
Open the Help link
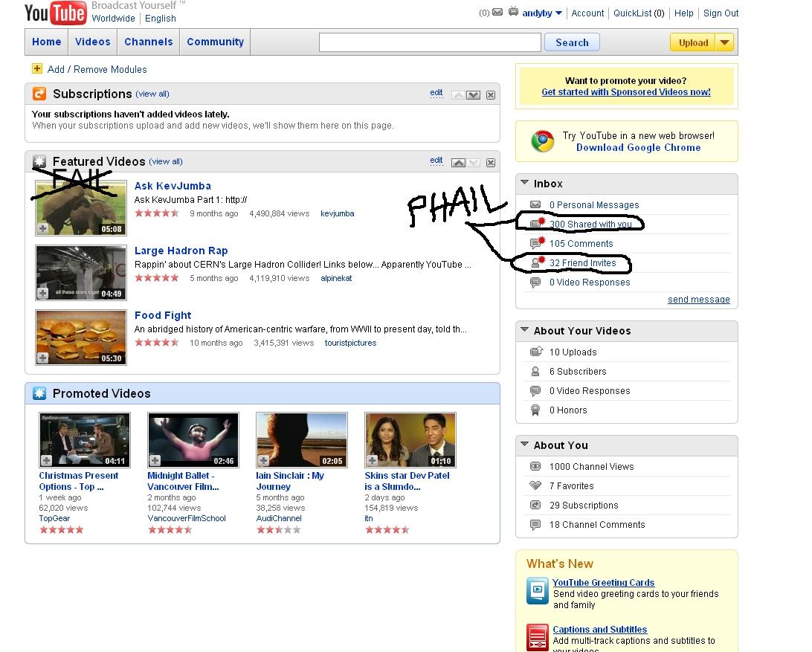click(683, 13)
